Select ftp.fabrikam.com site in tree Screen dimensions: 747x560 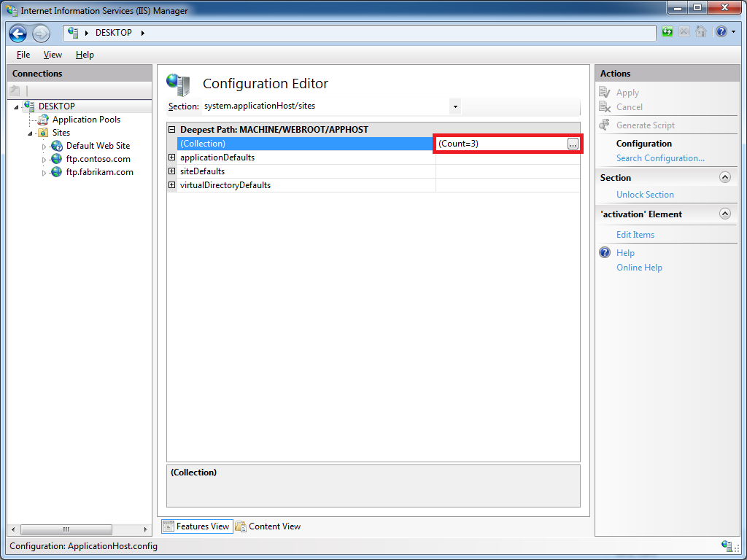(99, 172)
